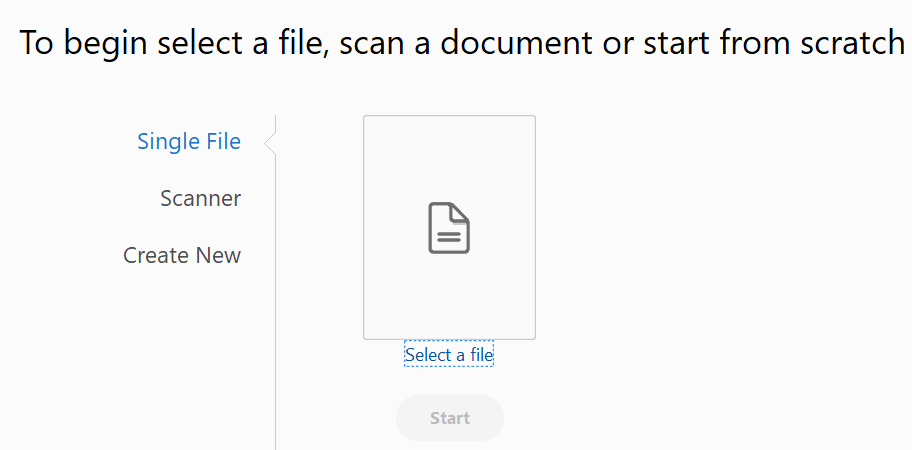Switch to the Scanner option
This screenshot has width=912, height=450.
pyautogui.click(x=200, y=199)
